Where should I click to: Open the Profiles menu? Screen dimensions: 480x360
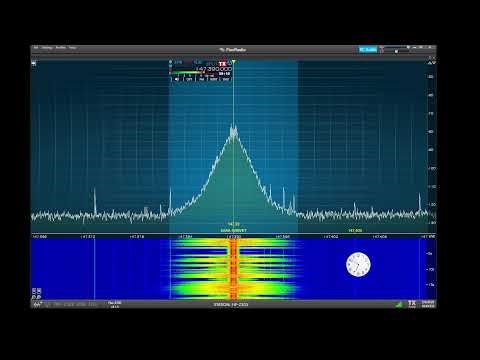tap(61, 48)
